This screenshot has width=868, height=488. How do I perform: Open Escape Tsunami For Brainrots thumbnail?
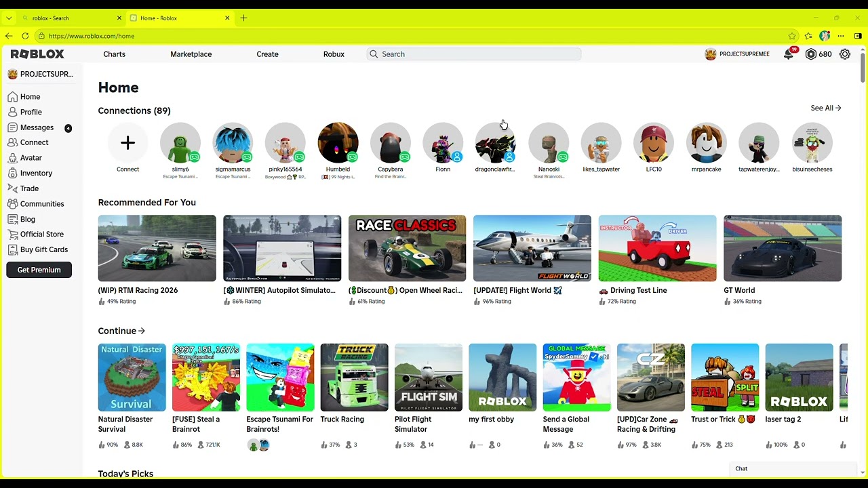[x=280, y=378]
